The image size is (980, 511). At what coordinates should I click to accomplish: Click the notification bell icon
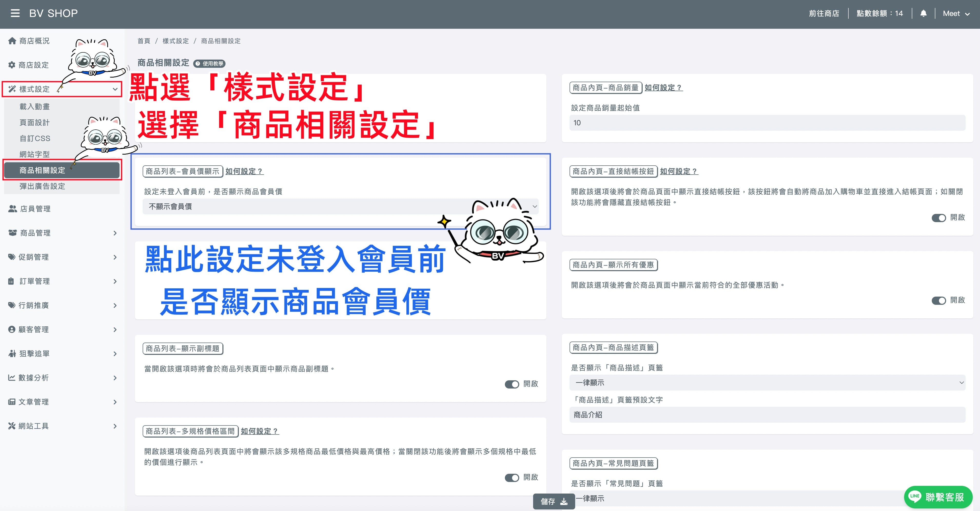pos(923,13)
